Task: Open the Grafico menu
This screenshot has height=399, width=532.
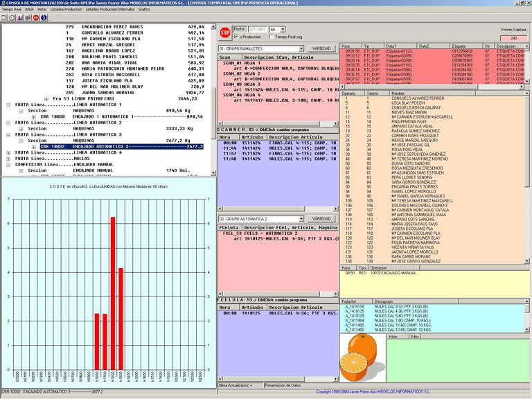Action: click(144, 10)
